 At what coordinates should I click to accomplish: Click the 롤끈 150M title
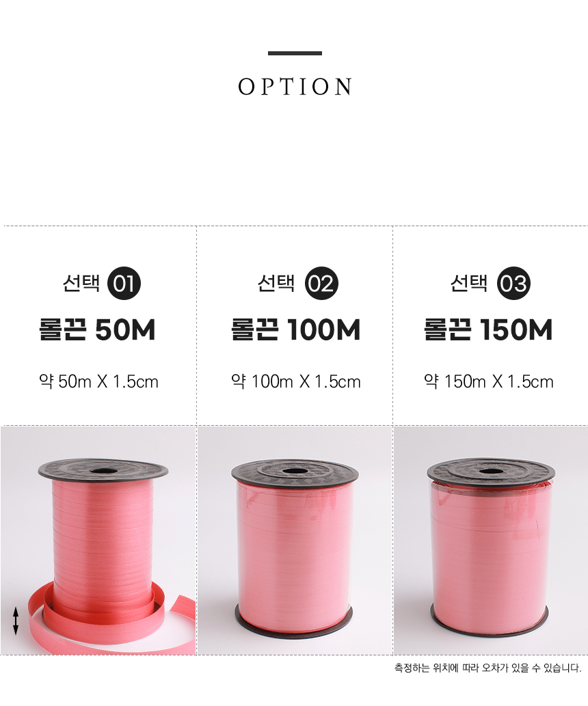[x=488, y=329]
